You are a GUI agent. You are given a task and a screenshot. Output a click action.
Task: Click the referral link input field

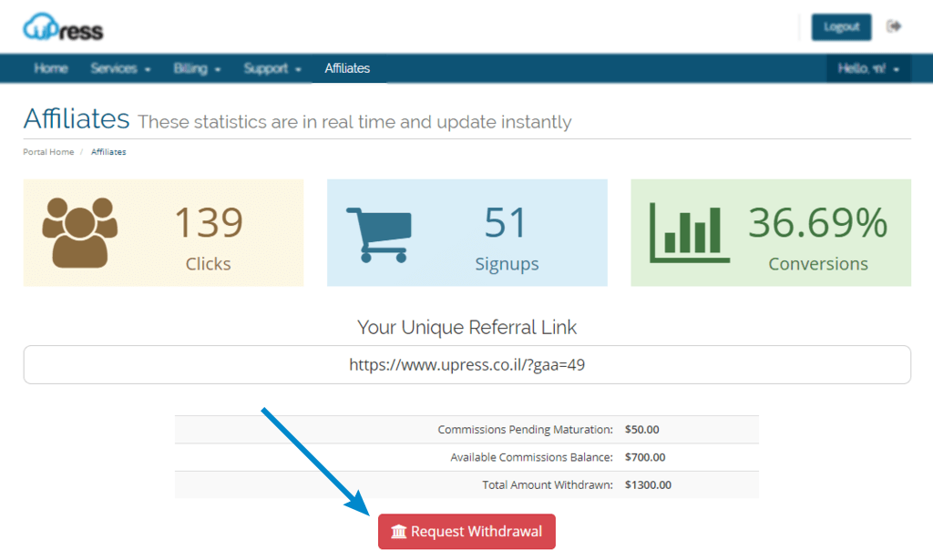[x=467, y=364]
